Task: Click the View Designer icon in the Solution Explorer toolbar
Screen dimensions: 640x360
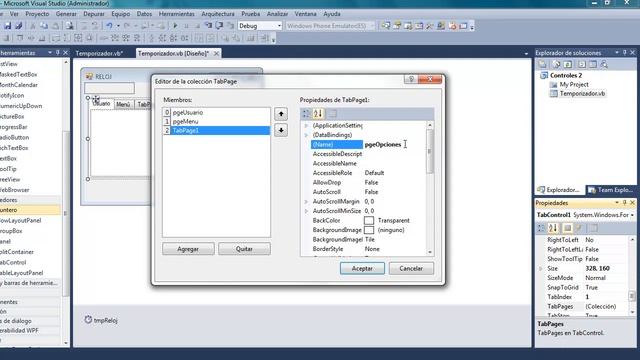Action: pos(593,64)
